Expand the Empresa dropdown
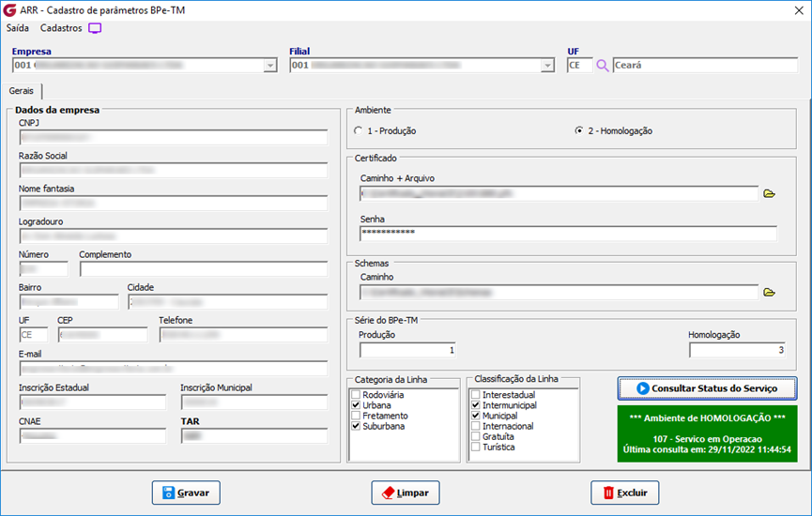Viewport: 812px width, 516px height. point(269,66)
